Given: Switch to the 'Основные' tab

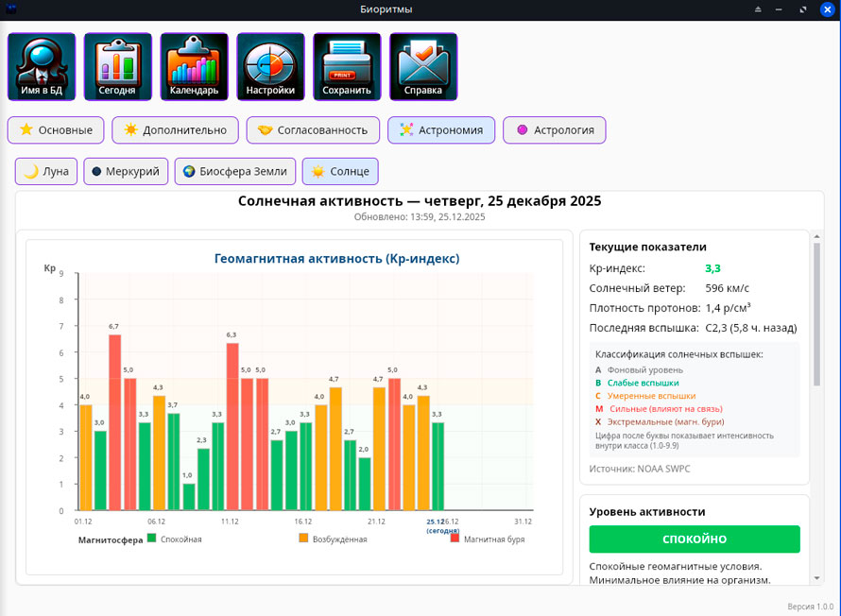Looking at the screenshot, I should [x=56, y=130].
